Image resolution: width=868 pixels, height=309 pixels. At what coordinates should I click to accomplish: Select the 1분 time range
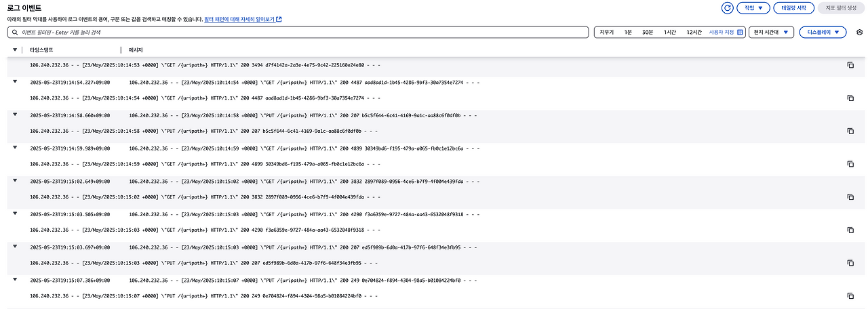(x=628, y=32)
